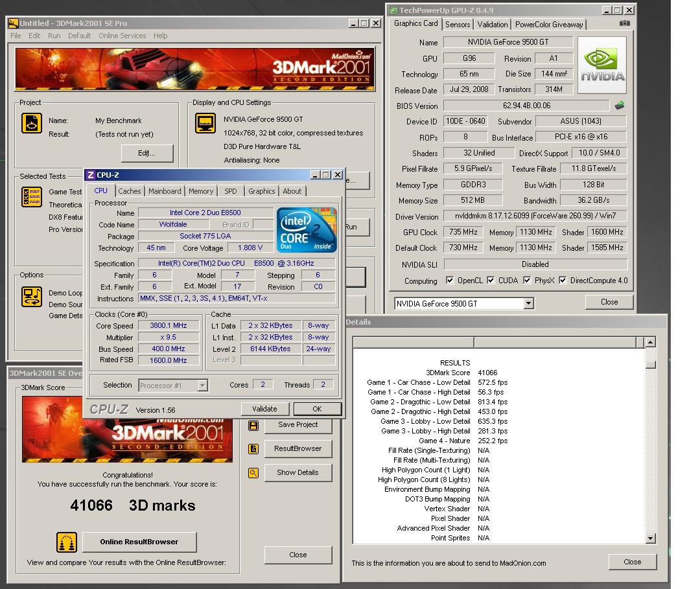
Task: Click the Save Project button
Action: [x=298, y=425]
